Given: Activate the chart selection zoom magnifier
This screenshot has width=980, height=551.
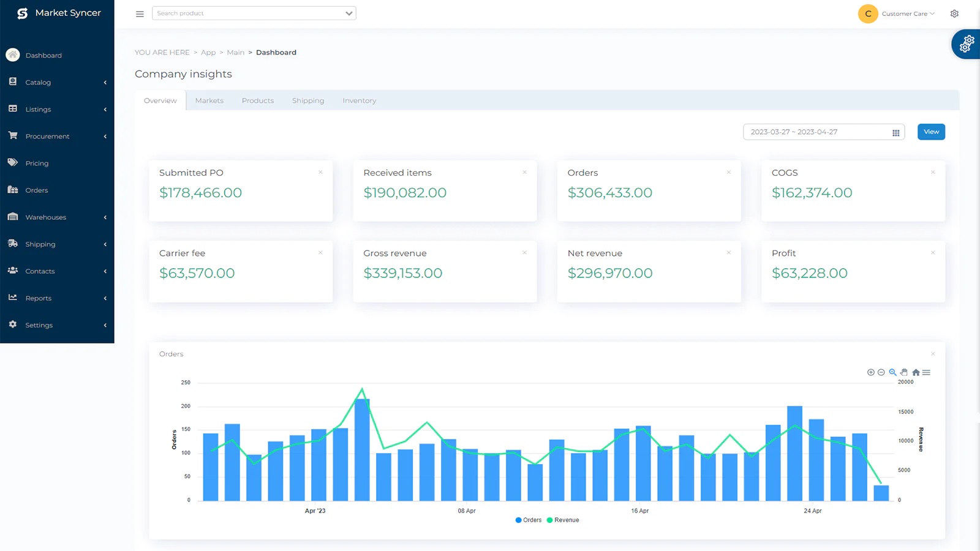Looking at the screenshot, I should (892, 372).
